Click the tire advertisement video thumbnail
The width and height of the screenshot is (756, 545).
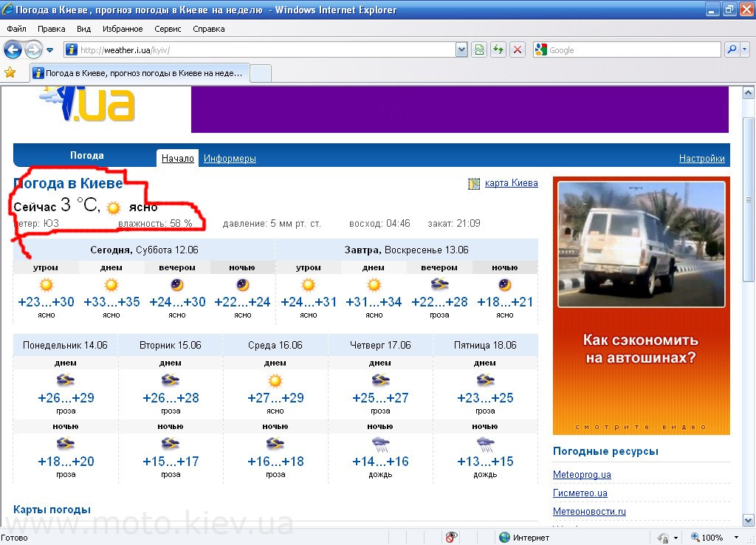click(x=641, y=244)
